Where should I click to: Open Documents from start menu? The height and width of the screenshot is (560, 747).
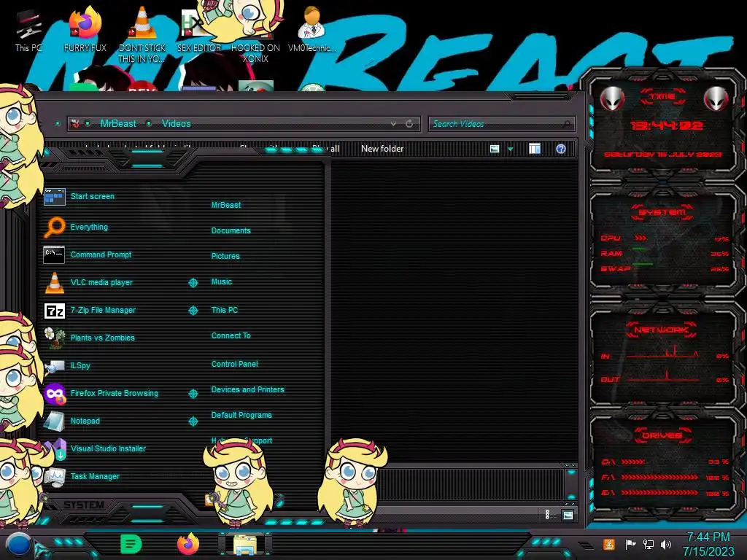tap(231, 230)
